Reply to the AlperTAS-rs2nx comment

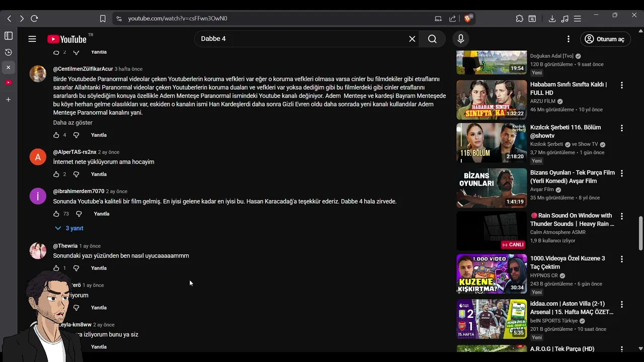(x=99, y=174)
